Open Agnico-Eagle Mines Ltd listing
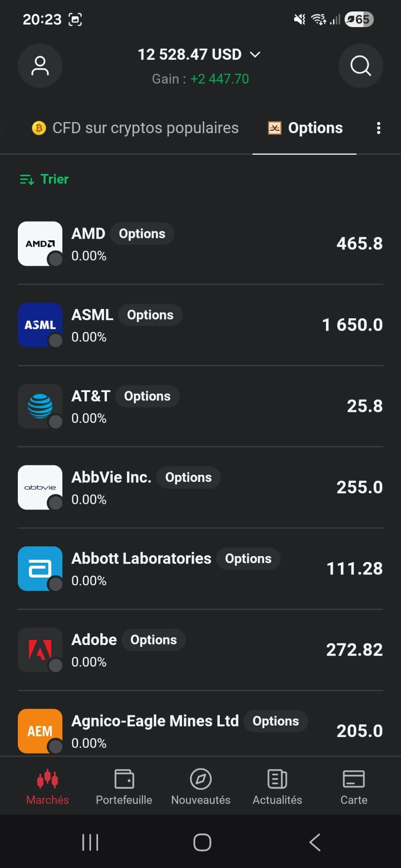401x868 pixels. (x=200, y=731)
